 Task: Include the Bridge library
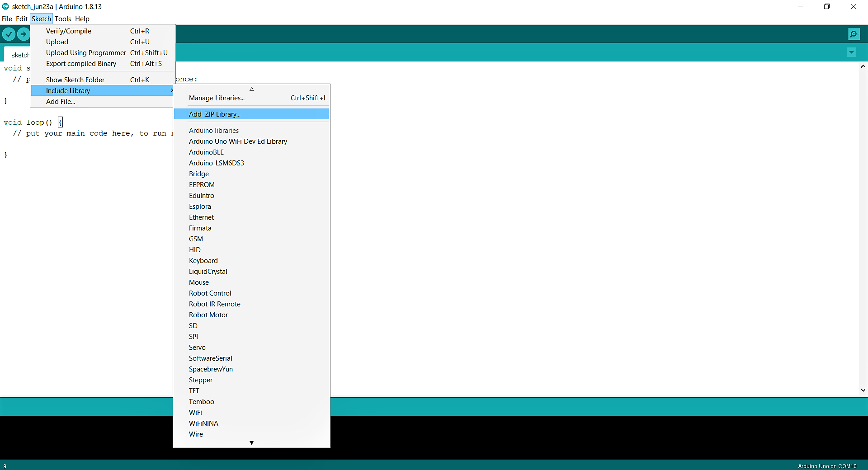point(251,174)
